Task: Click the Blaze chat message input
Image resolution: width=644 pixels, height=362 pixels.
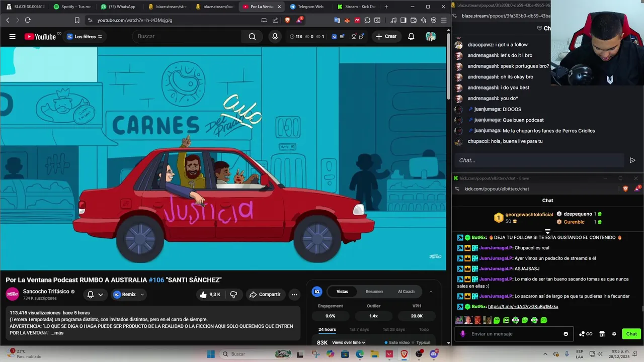Action: [538, 160]
